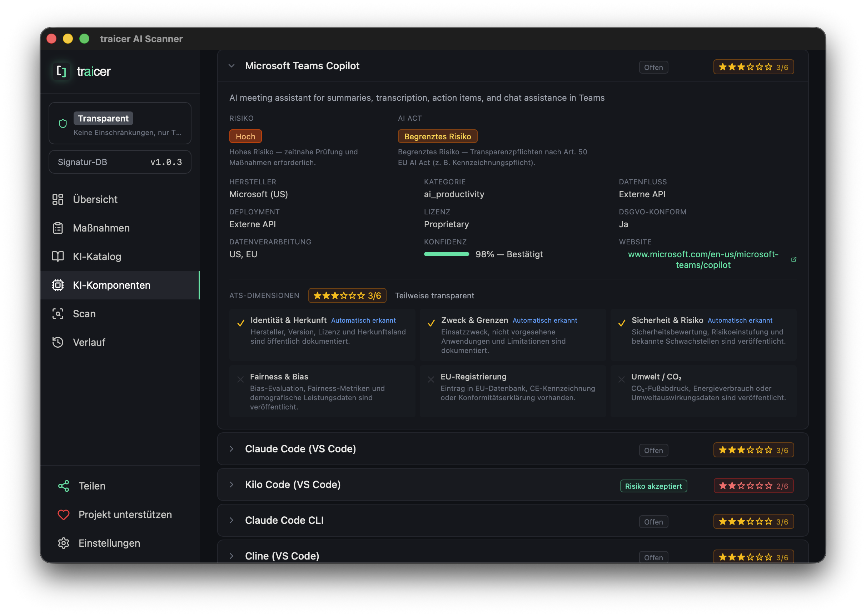866x616 pixels.
Task: Click the Scan viewfinder icon
Action: click(58, 314)
